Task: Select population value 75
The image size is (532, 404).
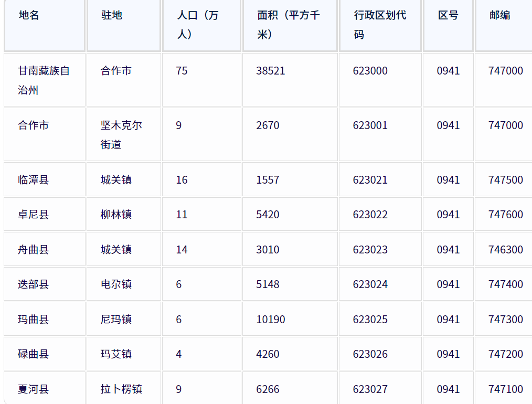Action: coord(182,70)
